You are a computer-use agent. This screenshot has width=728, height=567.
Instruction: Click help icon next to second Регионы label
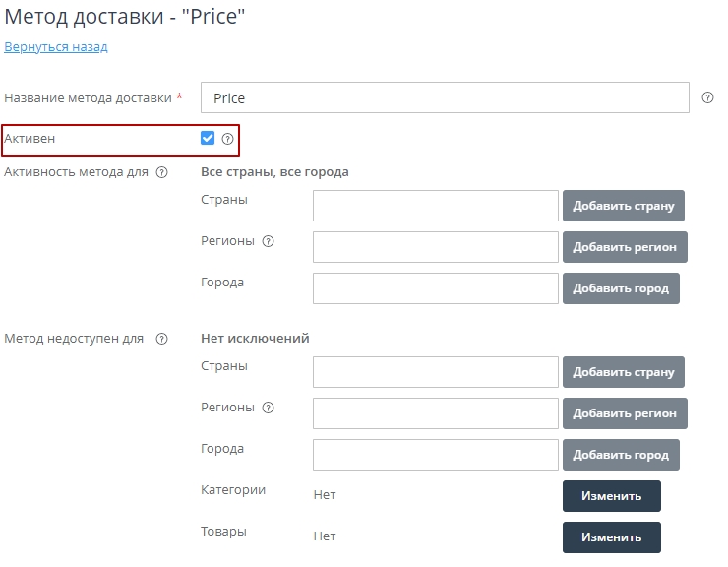click(269, 408)
